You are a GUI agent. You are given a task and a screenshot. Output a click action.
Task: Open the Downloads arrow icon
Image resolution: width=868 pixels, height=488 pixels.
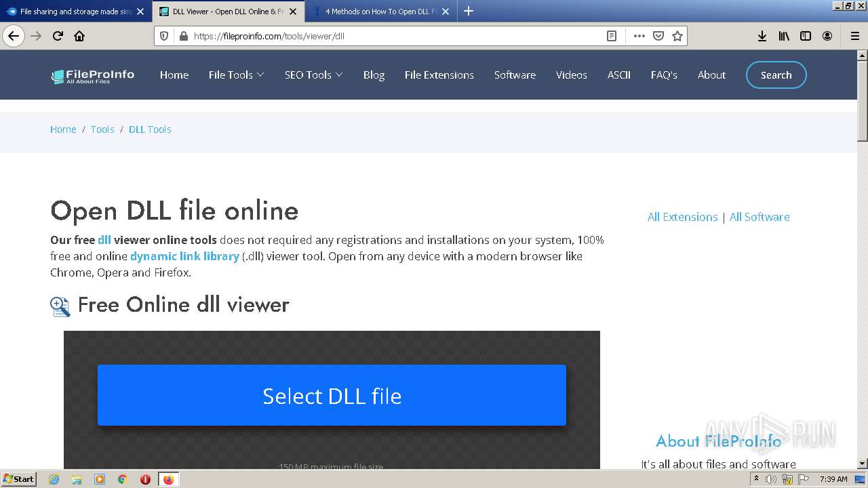(762, 36)
